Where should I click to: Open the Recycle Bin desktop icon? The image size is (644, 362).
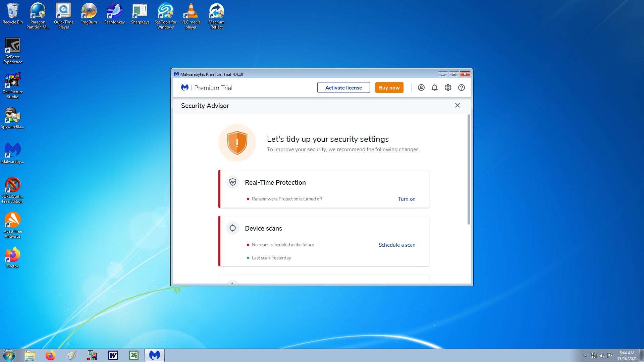click(13, 14)
